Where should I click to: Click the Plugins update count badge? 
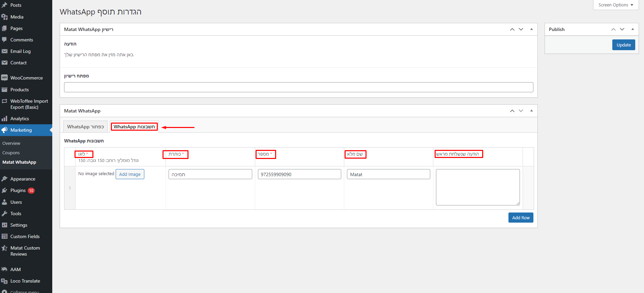pos(31,191)
